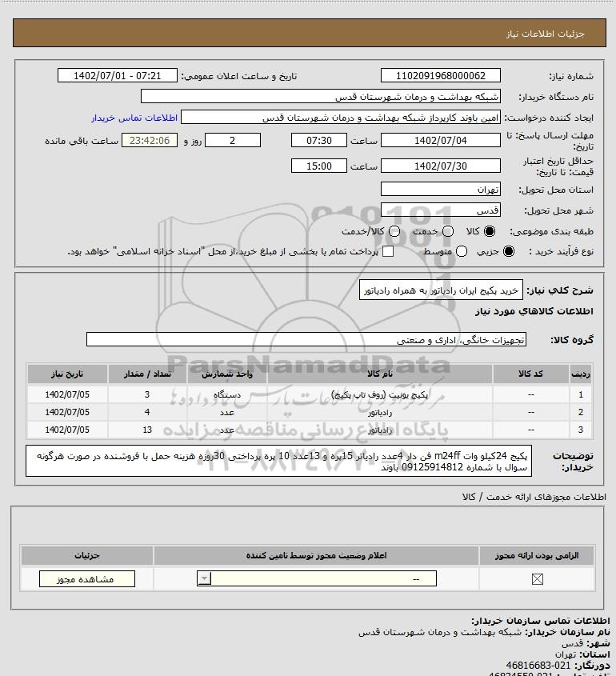Click the تاریخ نیاز column header
The width and height of the screenshot is (616, 676).
coord(67,374)
